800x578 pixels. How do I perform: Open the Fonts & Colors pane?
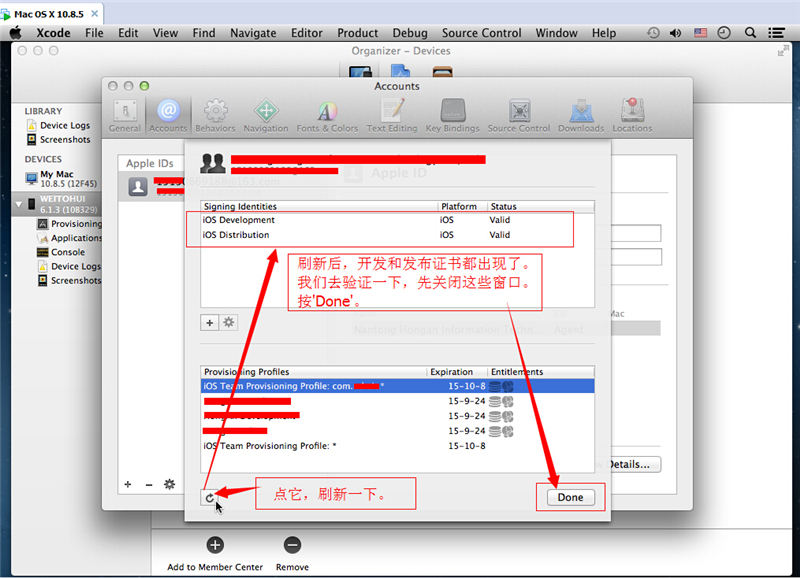327,116
